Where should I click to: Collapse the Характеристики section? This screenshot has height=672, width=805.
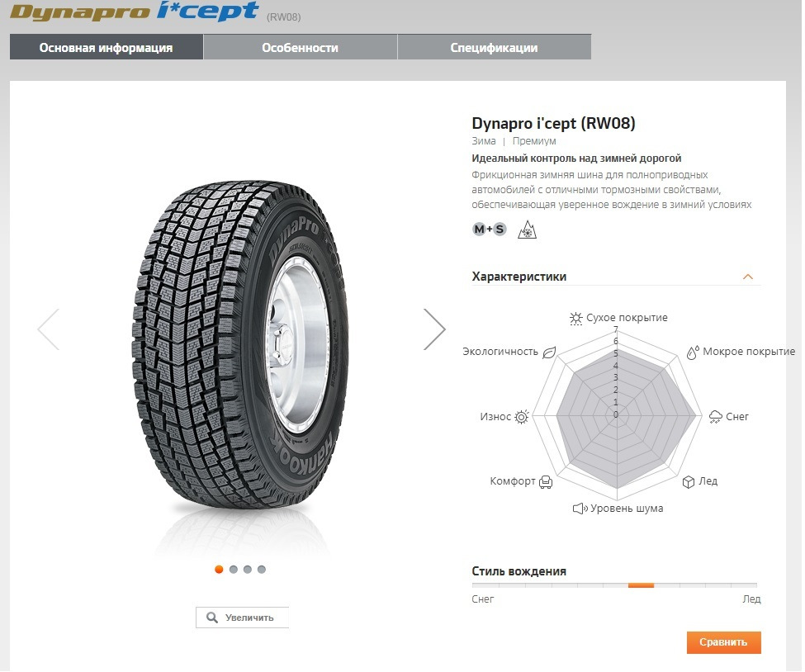[x=748, y=277]
